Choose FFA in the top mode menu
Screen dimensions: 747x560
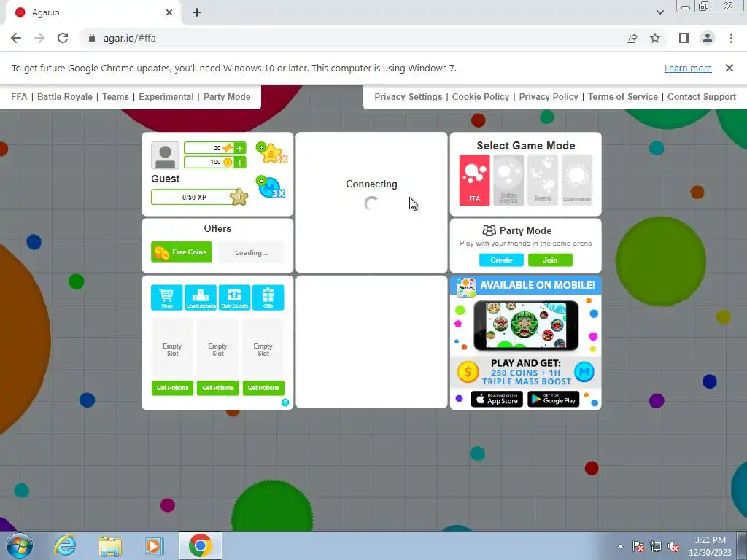click(19, 97)
